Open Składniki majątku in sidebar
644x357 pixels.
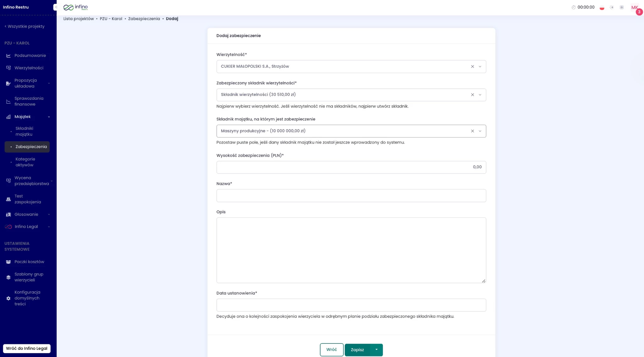(x=24, y=131)
